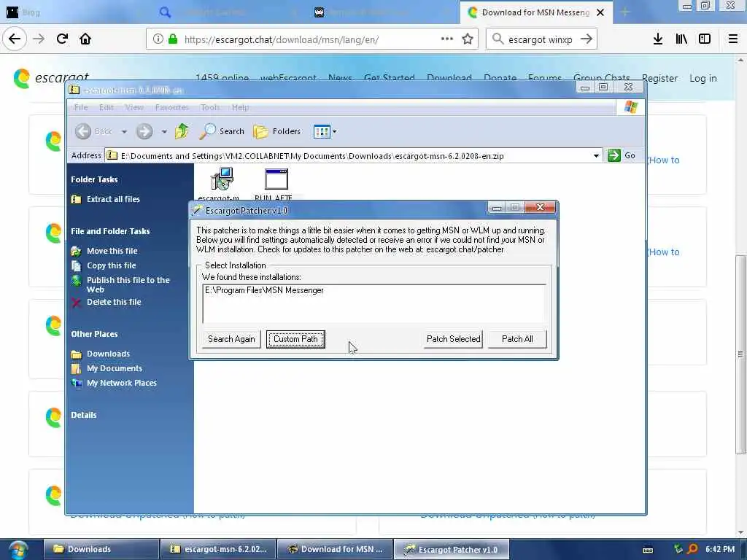
Task: Close the Download for MSN Messenger tab
Action: tap(600, 12)
